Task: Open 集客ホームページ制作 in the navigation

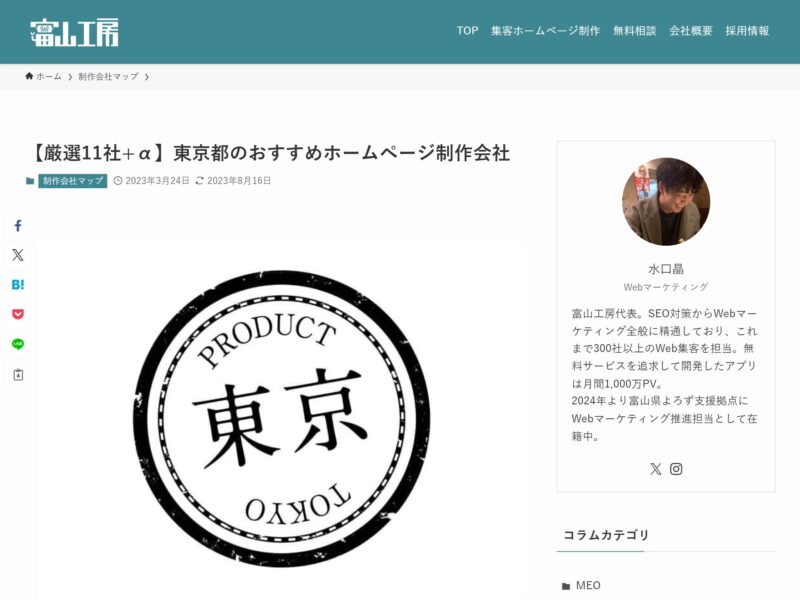Action: 545,31
